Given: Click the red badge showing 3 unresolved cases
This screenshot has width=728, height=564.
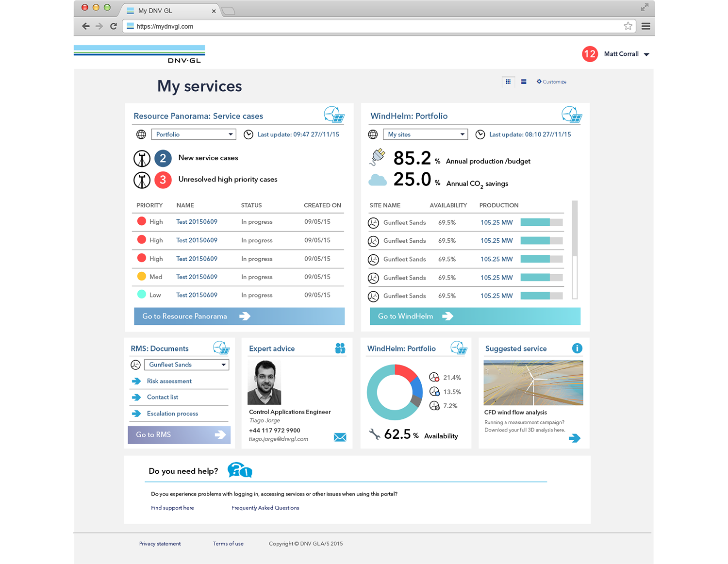Looking at the screenshot, I should (163, 180).
